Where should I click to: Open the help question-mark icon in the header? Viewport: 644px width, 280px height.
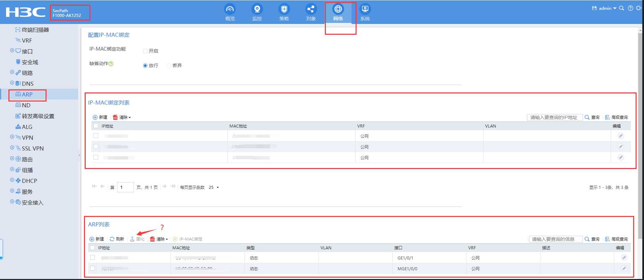coord(631,8)
